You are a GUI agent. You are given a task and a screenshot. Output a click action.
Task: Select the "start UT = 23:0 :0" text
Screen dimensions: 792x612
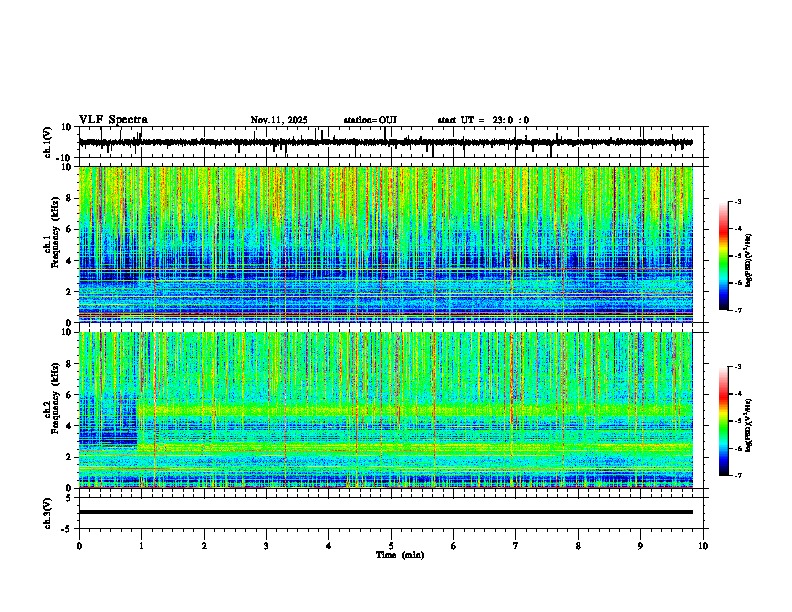pyautogui.click(x=483, y=120)
